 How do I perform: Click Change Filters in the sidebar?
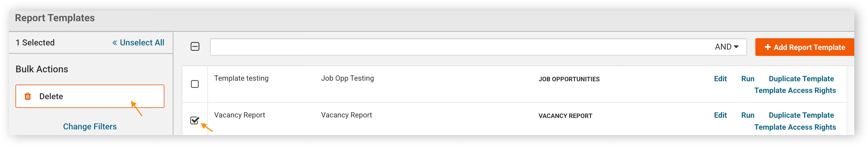point(90,126)
